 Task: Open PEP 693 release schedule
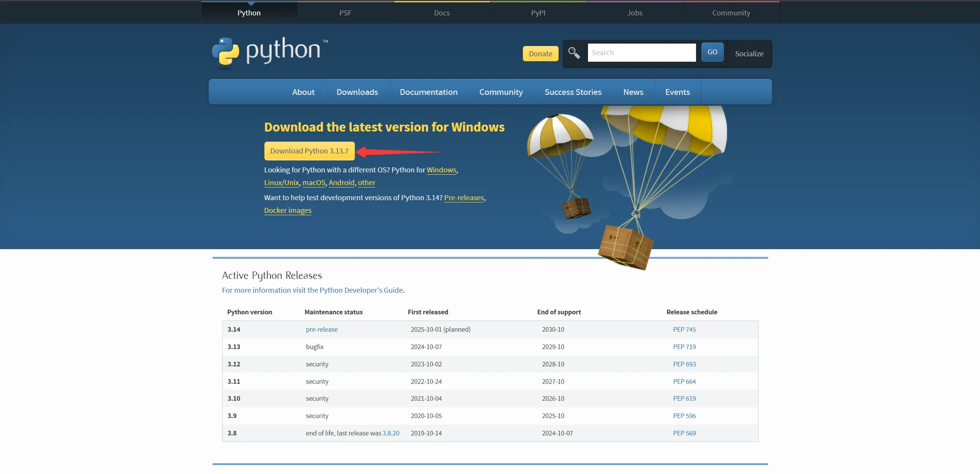pos(684,364)
